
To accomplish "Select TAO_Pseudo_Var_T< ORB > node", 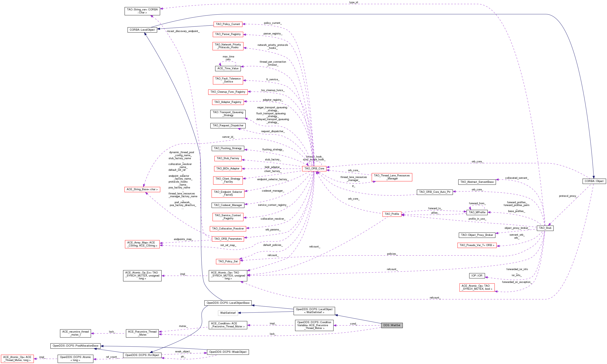I will click(477, 245).
